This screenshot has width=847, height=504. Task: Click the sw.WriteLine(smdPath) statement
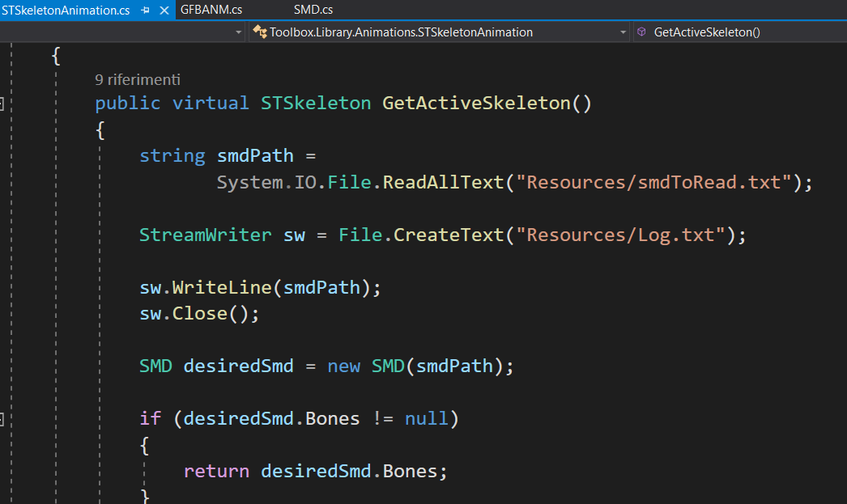click(261, 288)
